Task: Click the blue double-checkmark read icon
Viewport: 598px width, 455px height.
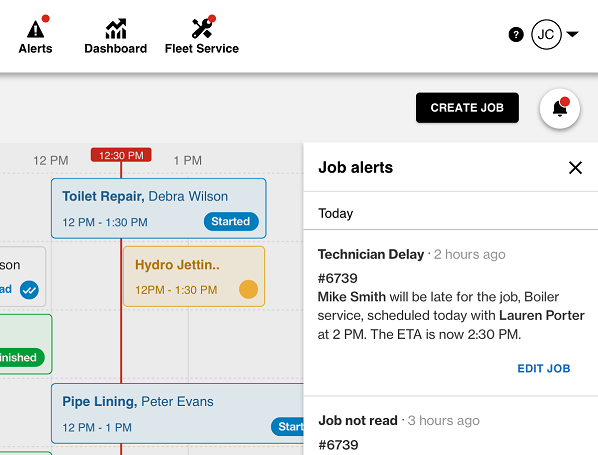Action: [29, 290]
